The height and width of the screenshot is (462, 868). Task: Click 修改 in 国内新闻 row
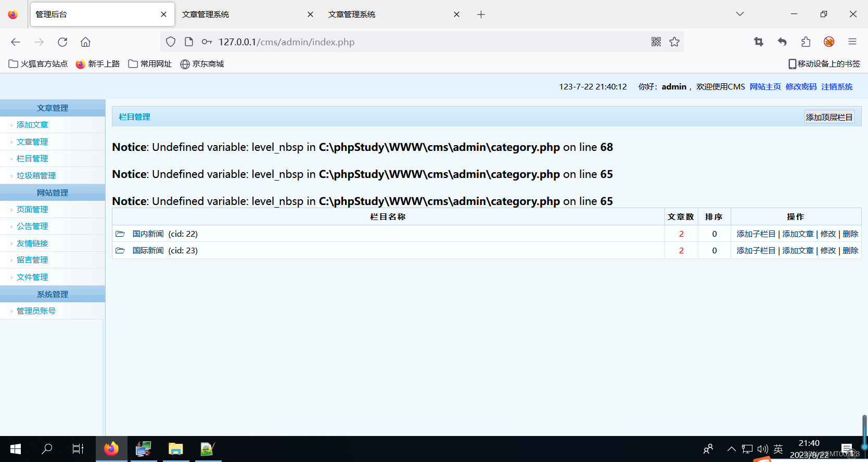tap(828, 234)
